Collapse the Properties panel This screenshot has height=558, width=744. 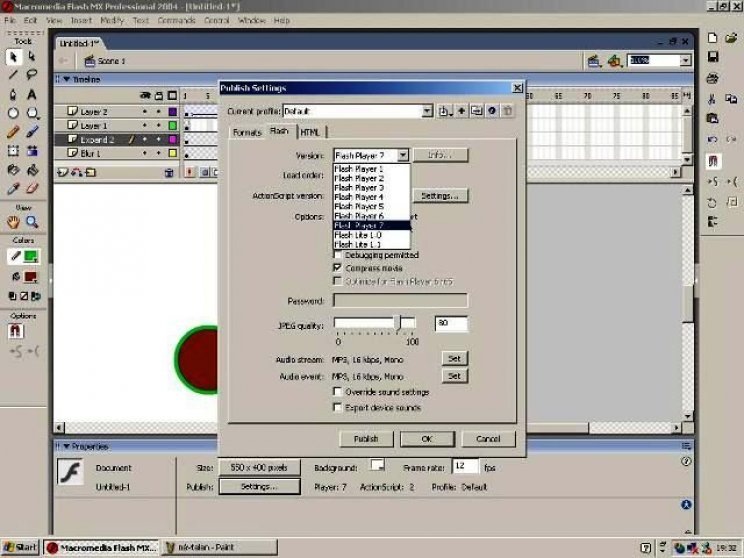coord(66,446)
